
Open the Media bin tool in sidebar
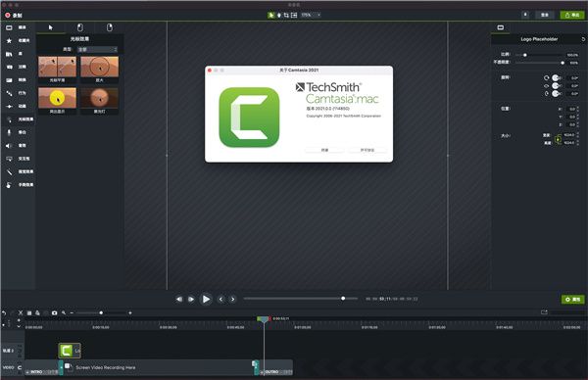[17, 27]
